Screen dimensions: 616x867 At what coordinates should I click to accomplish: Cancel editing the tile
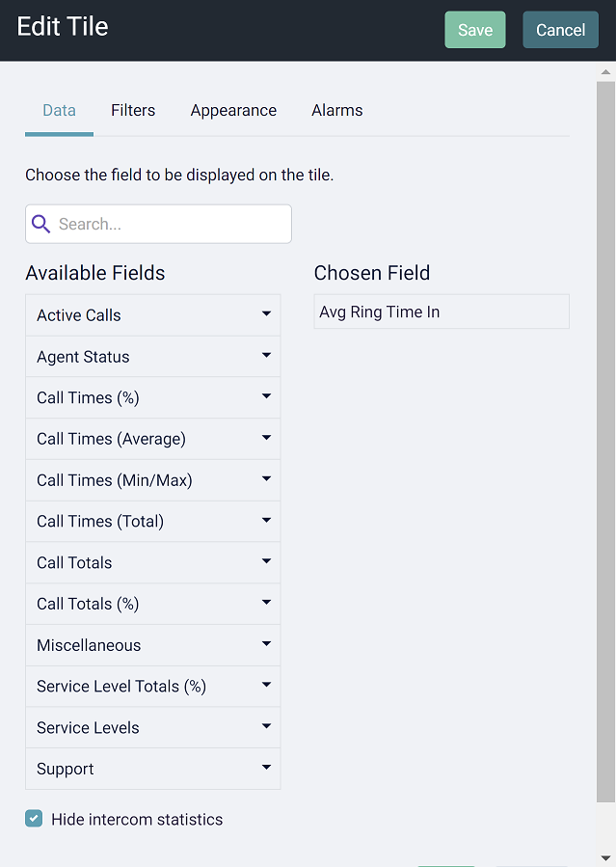[560, 29]
